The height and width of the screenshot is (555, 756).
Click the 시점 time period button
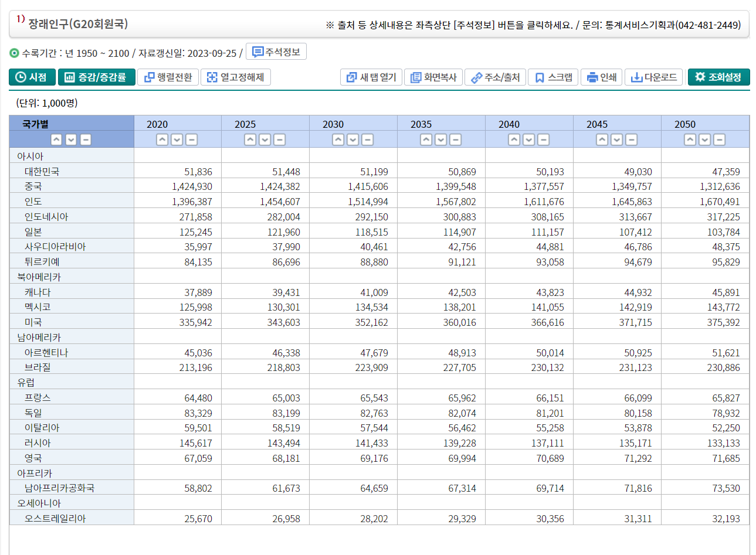[32, 77]
